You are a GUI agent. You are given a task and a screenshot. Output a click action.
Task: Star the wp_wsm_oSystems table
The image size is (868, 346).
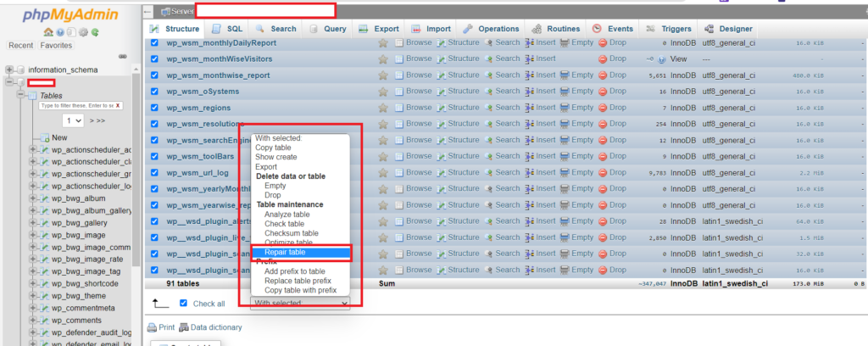click(x=382, y=92)
